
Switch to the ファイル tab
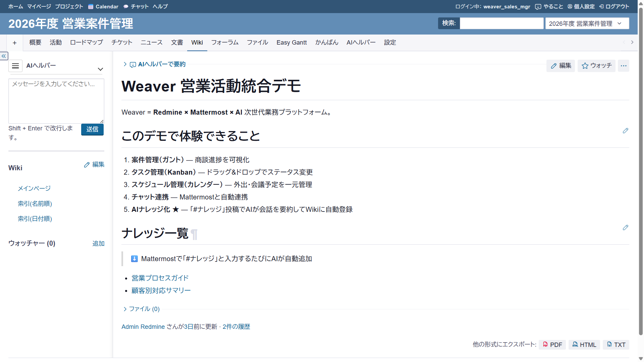coord(257,43)
